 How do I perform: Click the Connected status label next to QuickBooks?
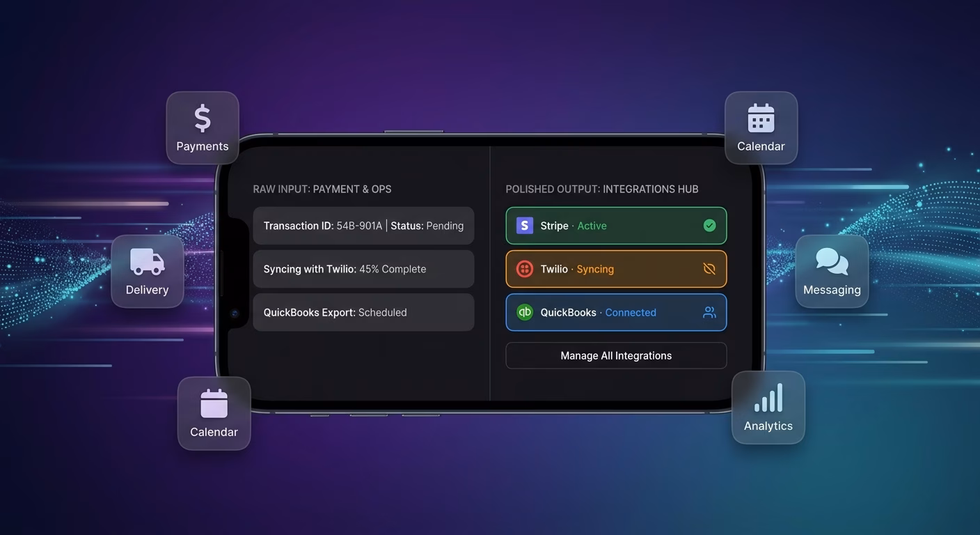click(631, 312)
